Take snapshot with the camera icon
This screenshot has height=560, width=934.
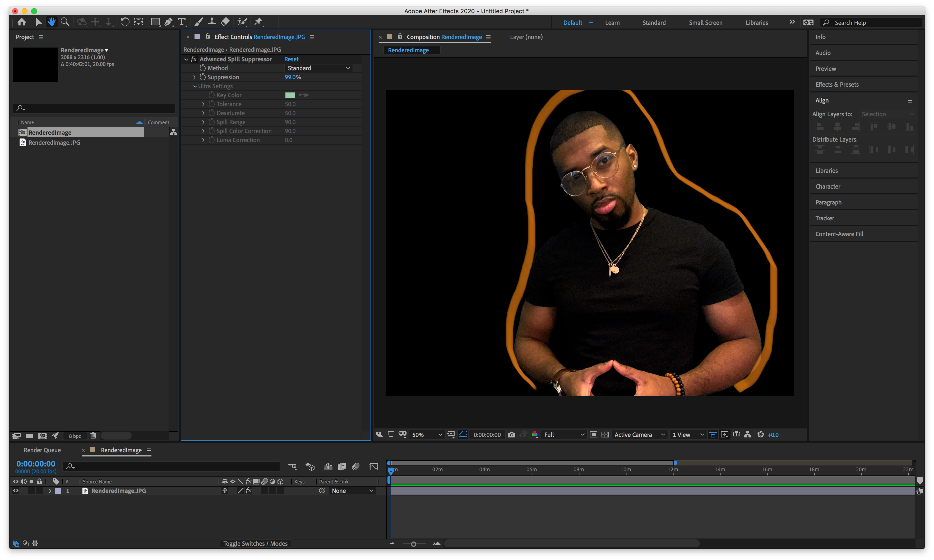512,435
